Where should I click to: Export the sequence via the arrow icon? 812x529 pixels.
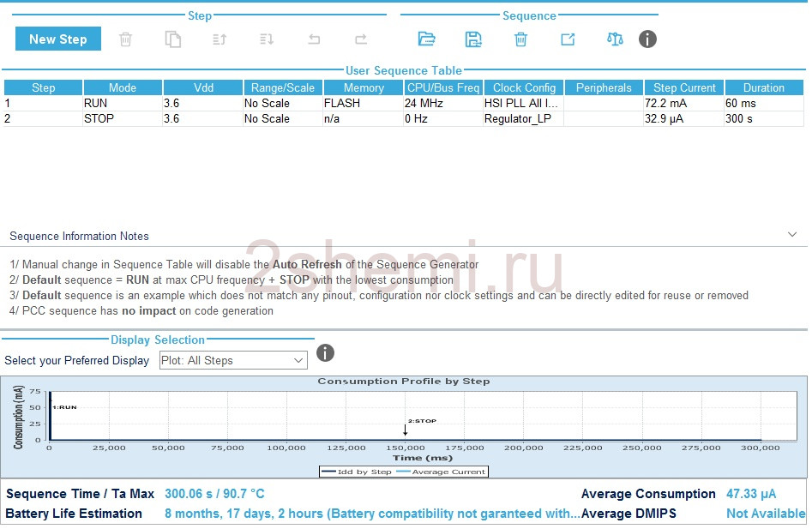click(568, 39)
